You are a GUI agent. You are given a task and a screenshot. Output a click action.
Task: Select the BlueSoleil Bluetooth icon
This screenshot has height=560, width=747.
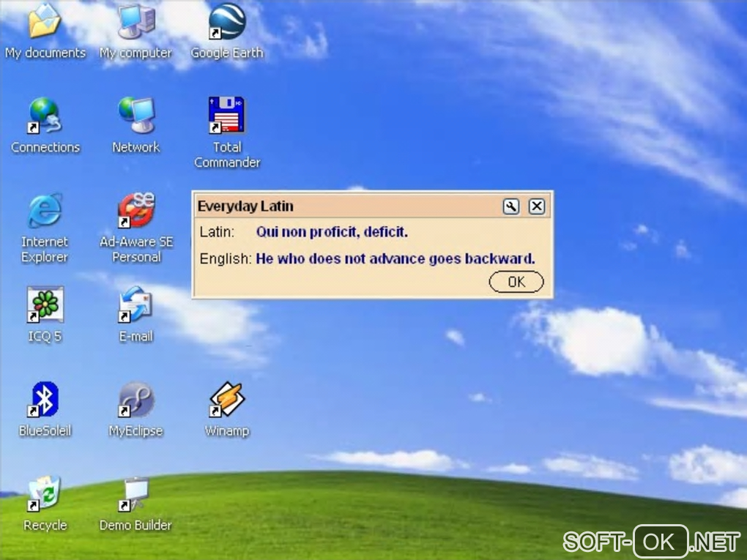[44, 399]
